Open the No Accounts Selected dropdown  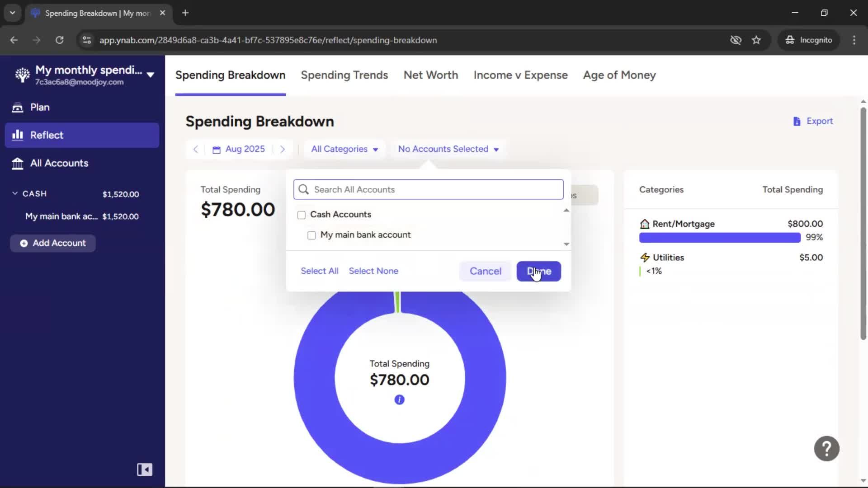(448, 149)
